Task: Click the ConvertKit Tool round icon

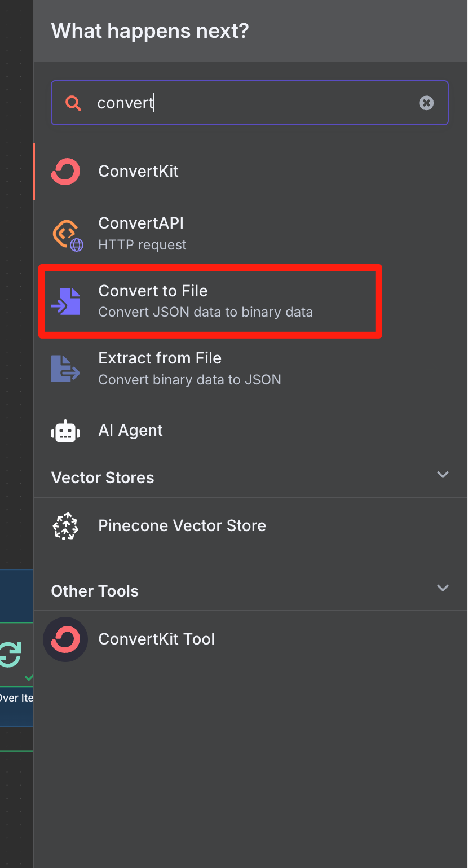Action: [x=65, y=639]
